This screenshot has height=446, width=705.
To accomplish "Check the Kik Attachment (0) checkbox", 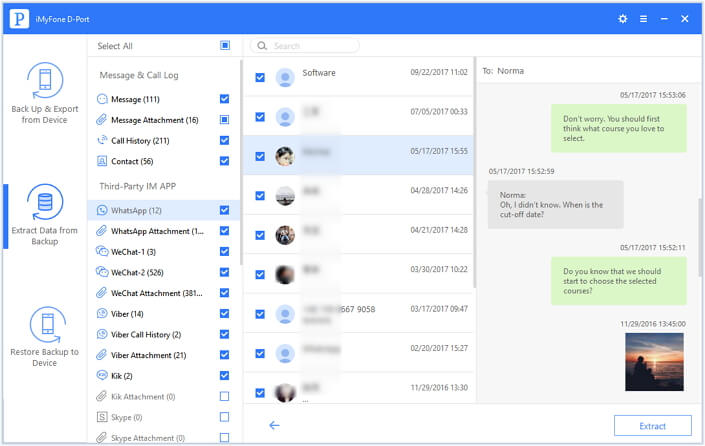I will tap(224, 396).
